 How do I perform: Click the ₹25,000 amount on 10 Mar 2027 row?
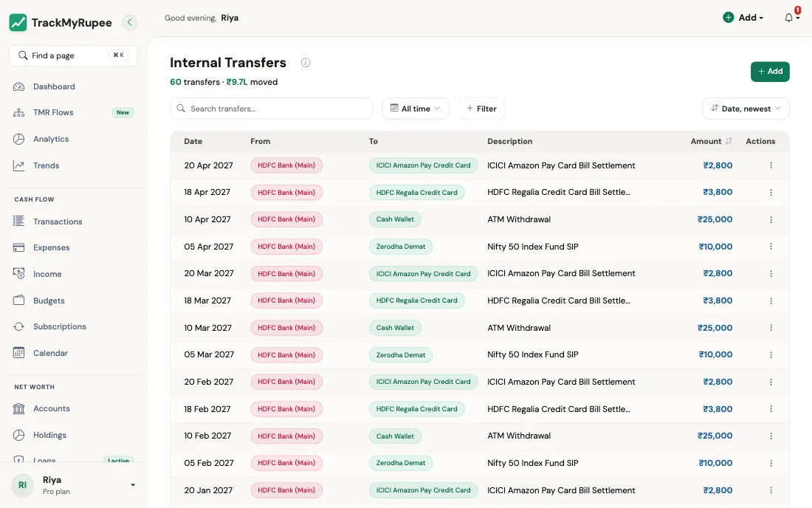pyautogui.click(x=715, y=328)
